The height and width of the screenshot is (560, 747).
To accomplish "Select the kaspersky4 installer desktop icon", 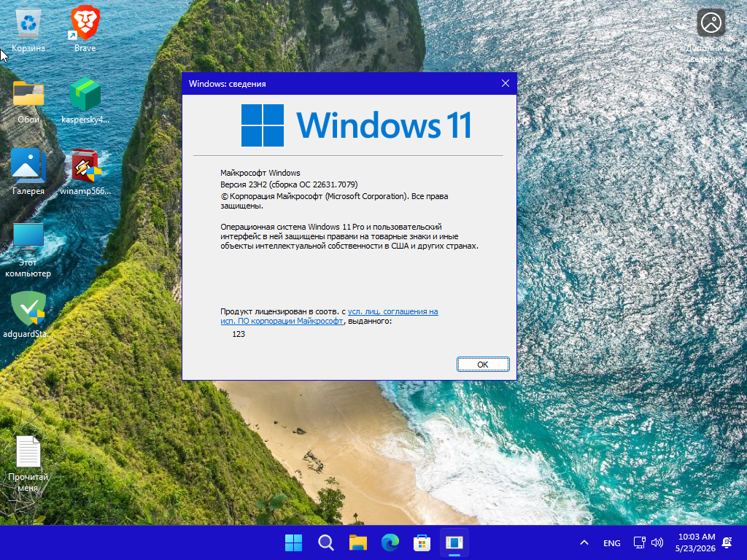I will tap(85, 101).
